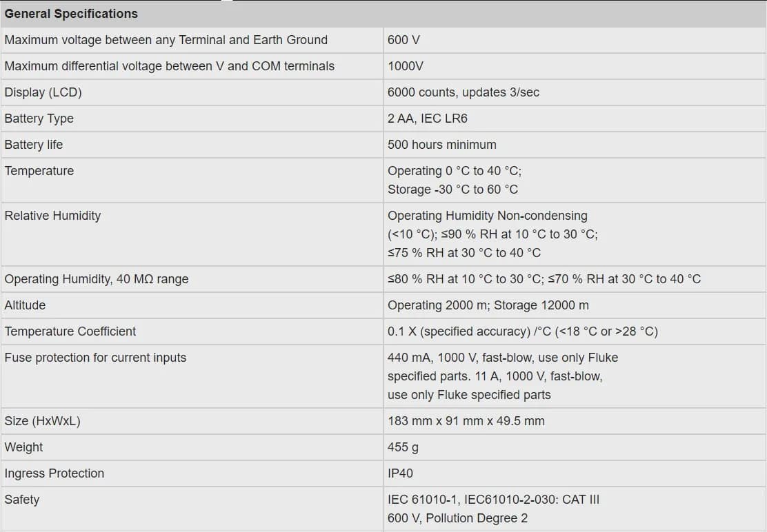Select the Battery Type label

(x=39, y=119)
